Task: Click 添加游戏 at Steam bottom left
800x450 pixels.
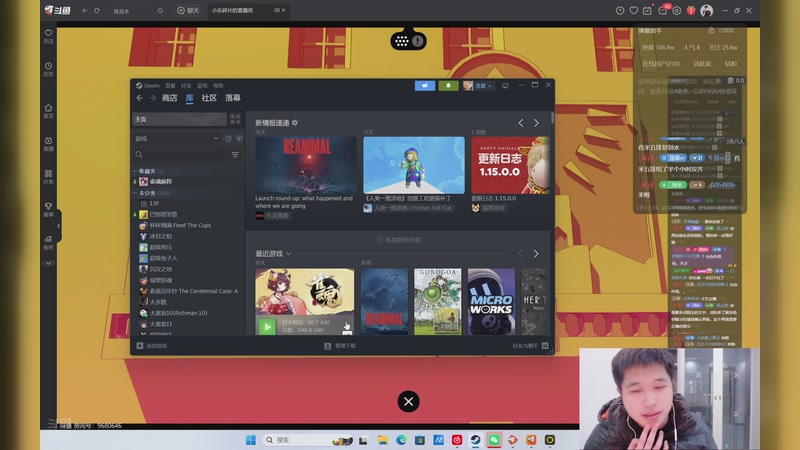Action: pyautogui.click(x=152, y=346)
